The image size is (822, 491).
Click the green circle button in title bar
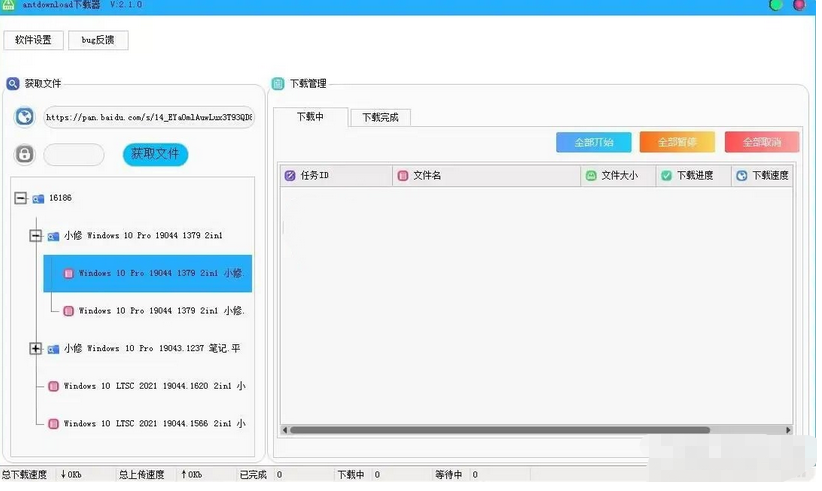pyautogui.click(x=776, y=5)
